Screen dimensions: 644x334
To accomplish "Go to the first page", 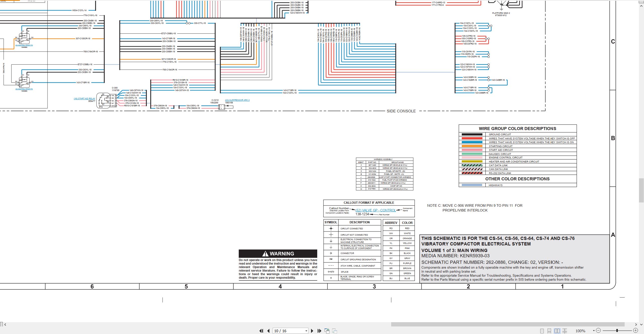I will [x=261, y=331].
